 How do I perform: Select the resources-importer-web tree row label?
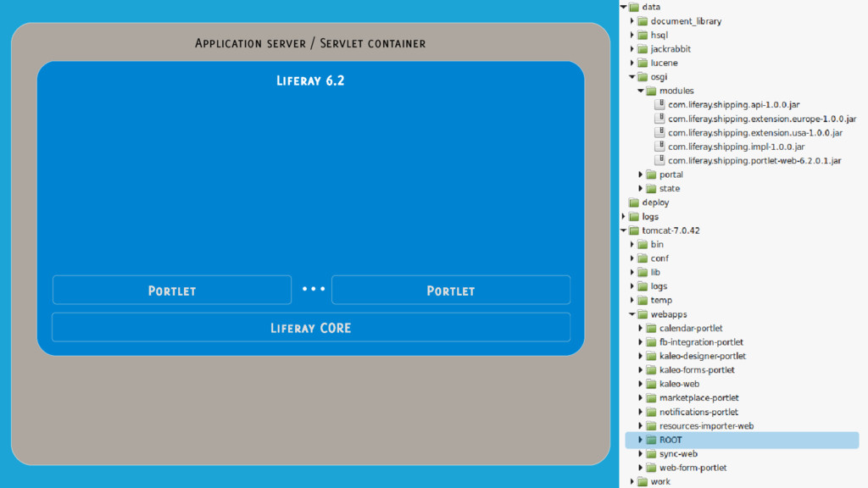click(x=706, y=426)
